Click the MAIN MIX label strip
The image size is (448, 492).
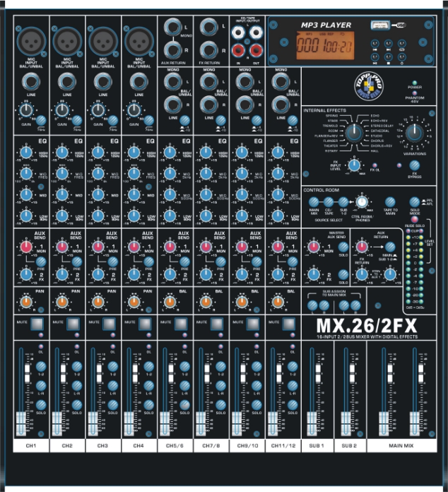pyautogui.click(x=401, y=445)
